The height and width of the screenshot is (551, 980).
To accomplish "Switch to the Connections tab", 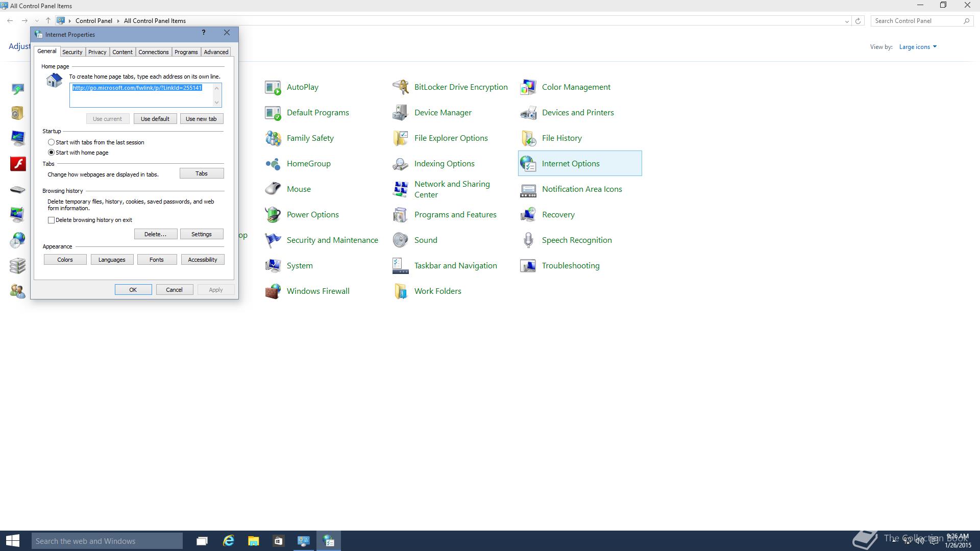I will (x=153, y=52).
